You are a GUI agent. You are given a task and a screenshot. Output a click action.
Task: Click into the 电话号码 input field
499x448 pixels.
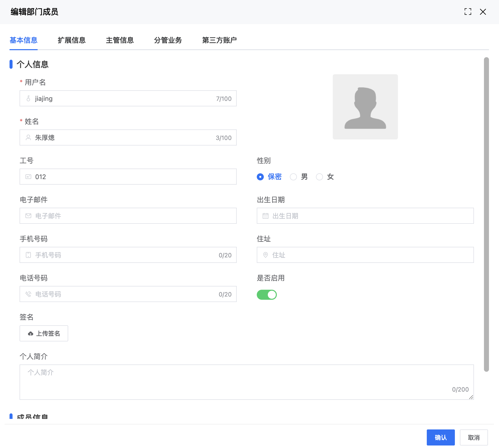click(x=128, y=294)
